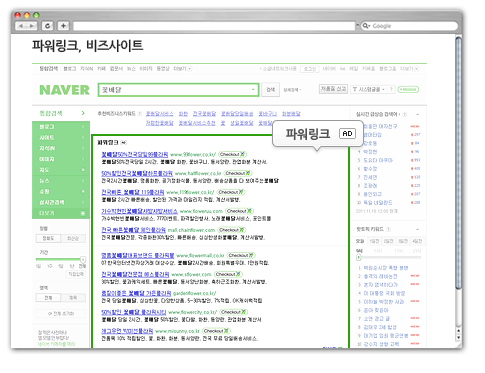Click the Checkout badge next to www.99flower.co.kr
This screenshot has width=485, height=373.
(232, 154)
